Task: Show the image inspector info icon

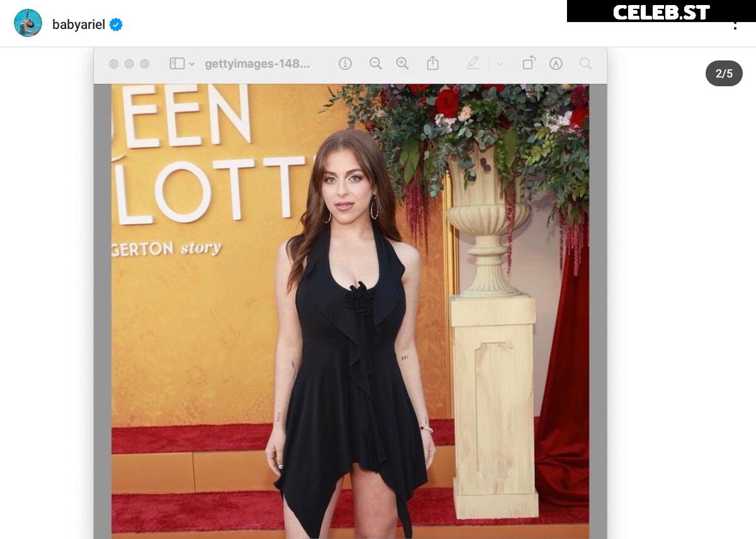Action: point(345,64)
